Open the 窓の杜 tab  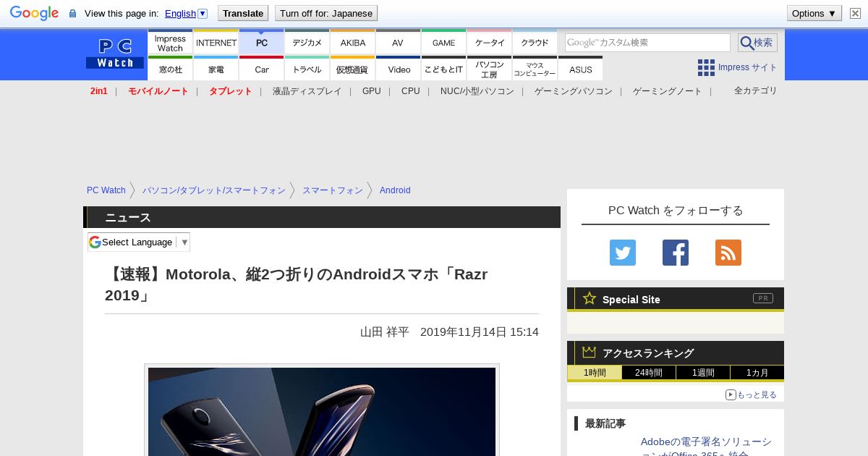(170, 69)
